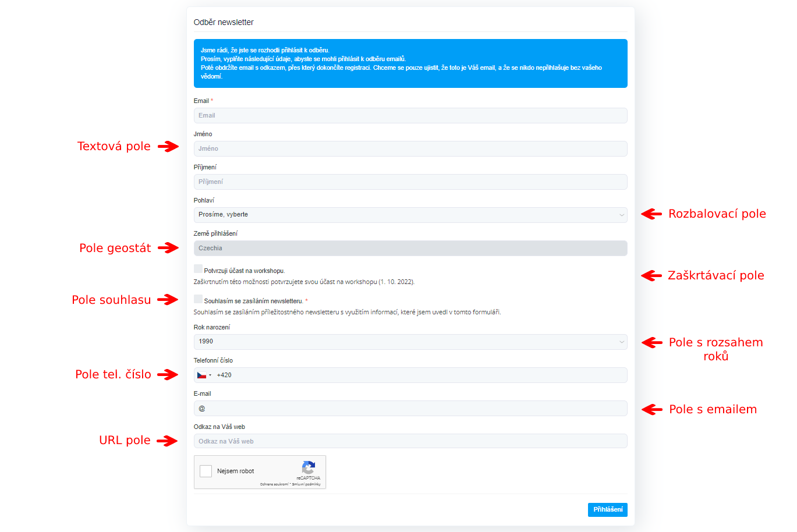The image size is (797, 532).
Task: Focus the required Email input field
Action: [x=410, y=115]
